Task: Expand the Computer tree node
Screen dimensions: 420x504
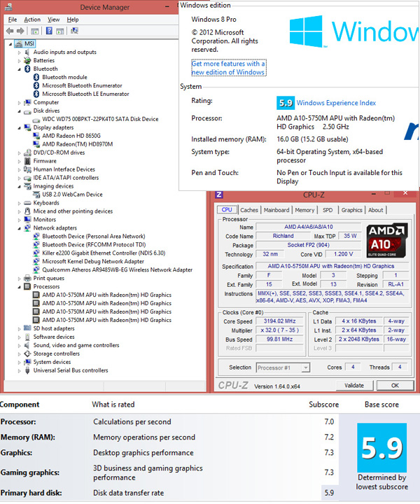Action: coord(20,103)
